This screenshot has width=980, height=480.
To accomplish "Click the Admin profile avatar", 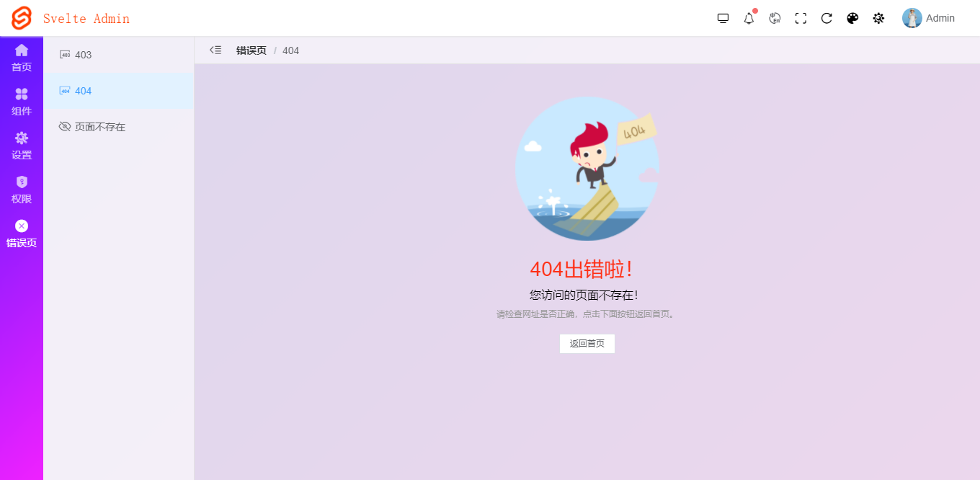I will tap(912, 18).
